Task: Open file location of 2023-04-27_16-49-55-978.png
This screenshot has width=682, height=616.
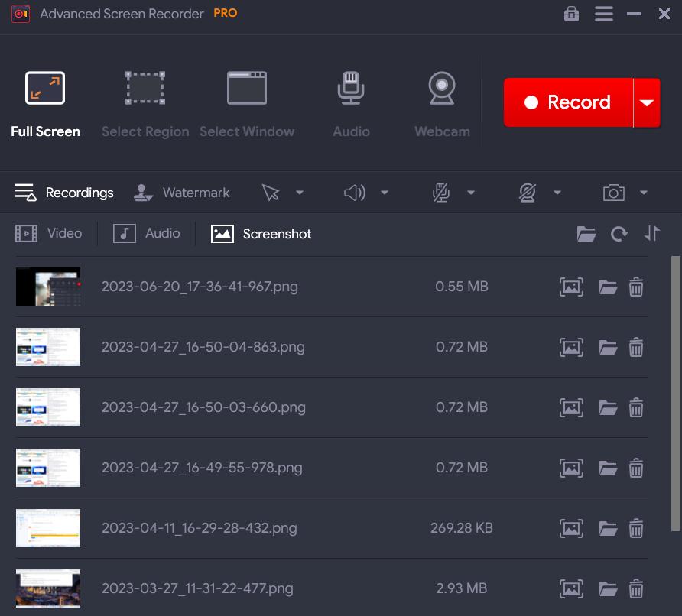Action: point(608,468)
